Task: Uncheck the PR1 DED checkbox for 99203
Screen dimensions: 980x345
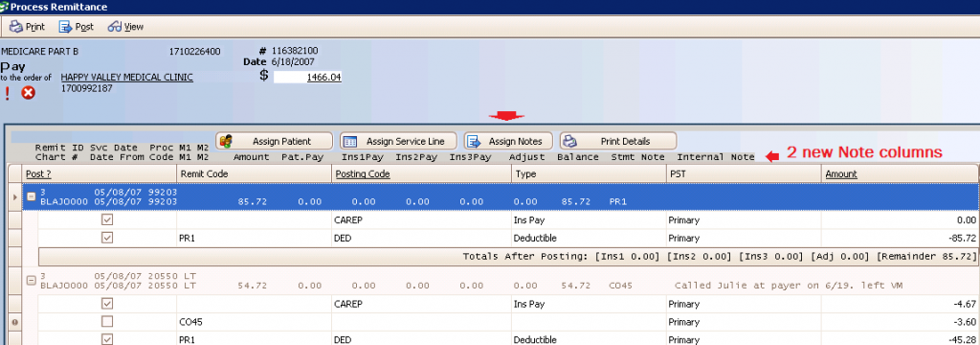Action: (x=107, y=238)
